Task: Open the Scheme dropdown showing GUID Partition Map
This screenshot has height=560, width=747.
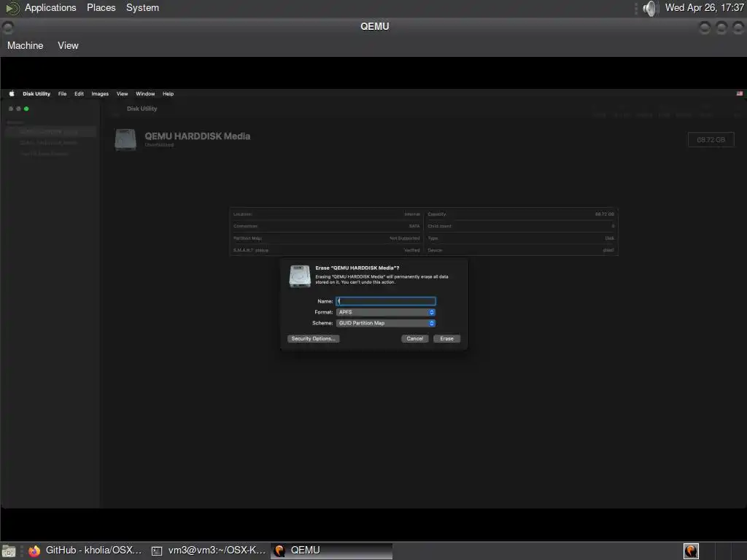Action: [x=386, y=323]
